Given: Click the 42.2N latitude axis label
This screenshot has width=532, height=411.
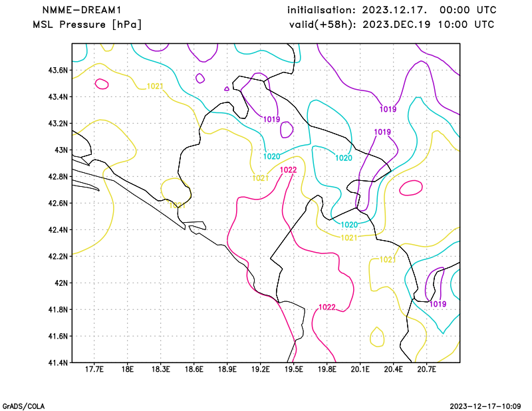Looking at the screenshot, I should 58,256.
